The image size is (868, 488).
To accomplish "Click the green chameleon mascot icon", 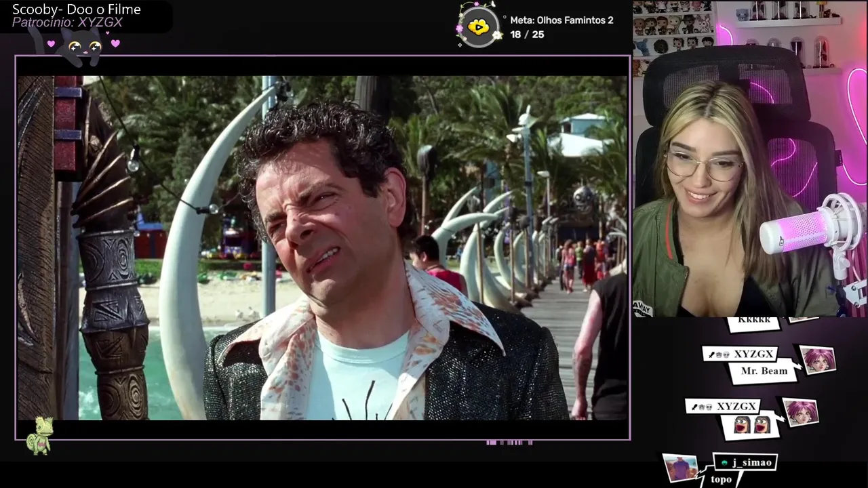I will tap(39, 435).
